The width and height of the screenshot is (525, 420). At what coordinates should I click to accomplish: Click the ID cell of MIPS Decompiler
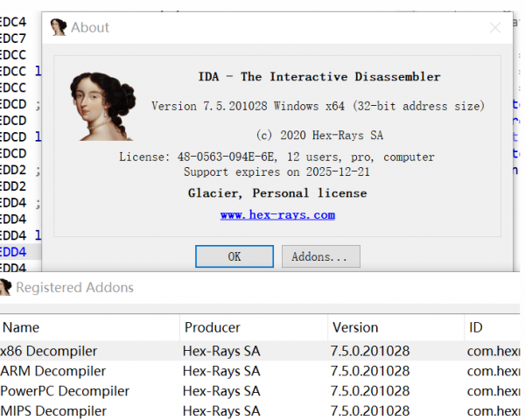(493, 410)
